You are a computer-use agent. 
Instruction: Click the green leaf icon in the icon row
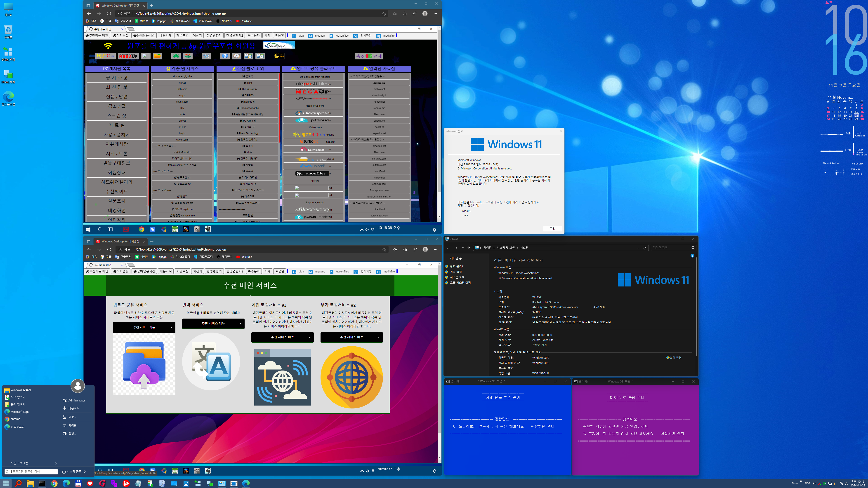click(x=176, y=56)
